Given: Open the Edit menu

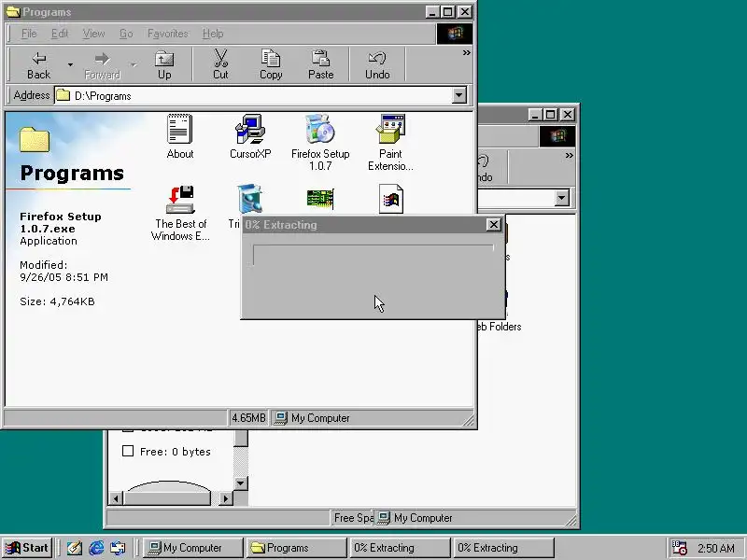Looking at the screenshot, I should [x=60, y=34].
